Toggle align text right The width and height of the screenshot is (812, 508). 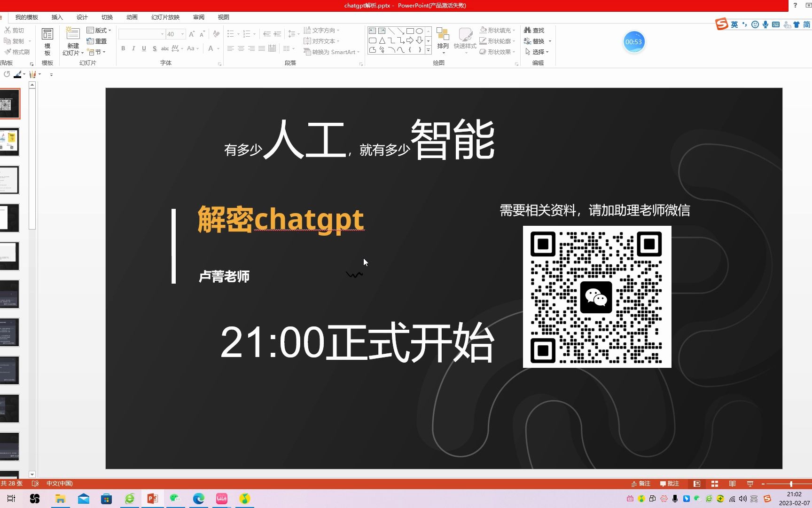tap(251, 48)
